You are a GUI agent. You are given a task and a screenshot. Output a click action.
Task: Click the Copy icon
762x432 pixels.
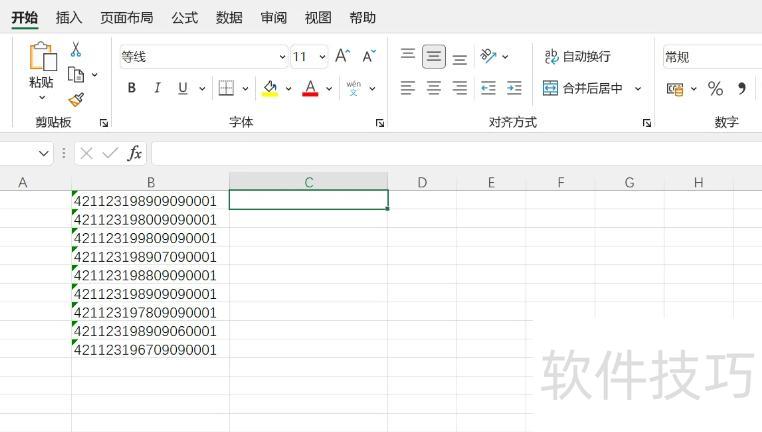click(x=76, y=75)
